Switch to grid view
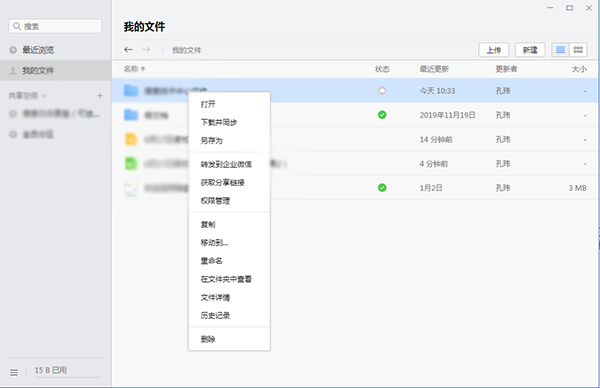The image size is (600, 388). (x=578, y=50)
